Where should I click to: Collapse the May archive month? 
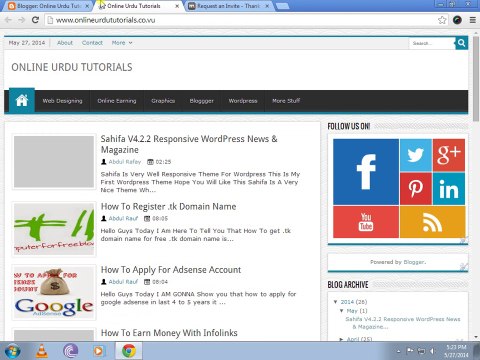point(342,311)
